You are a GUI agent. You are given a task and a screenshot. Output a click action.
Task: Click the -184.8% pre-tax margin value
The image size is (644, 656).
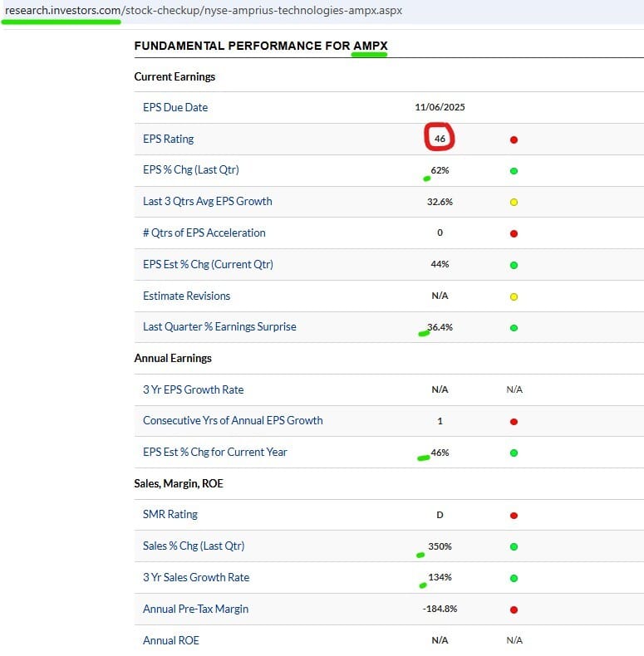coord(440,609)
